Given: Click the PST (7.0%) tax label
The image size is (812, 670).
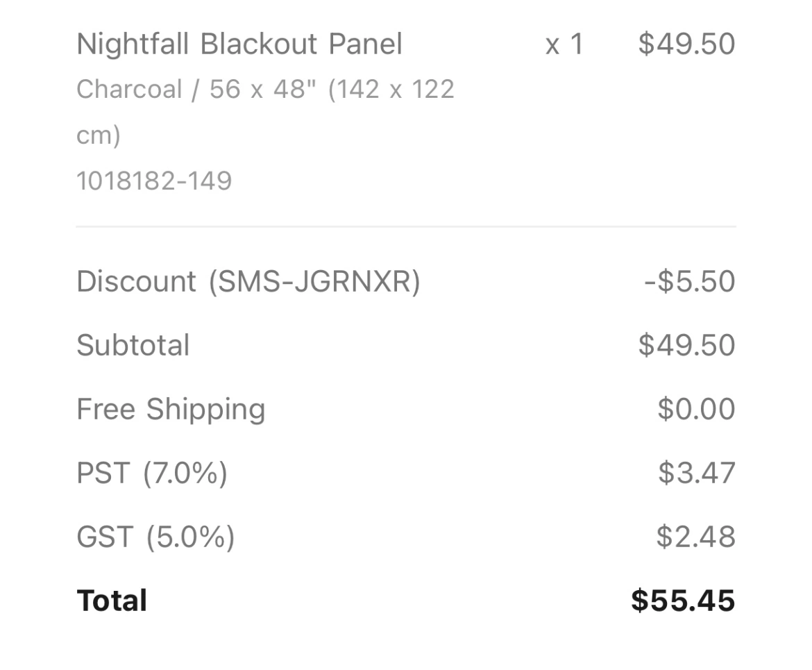Looking at the screenshot, I should 152,473.
